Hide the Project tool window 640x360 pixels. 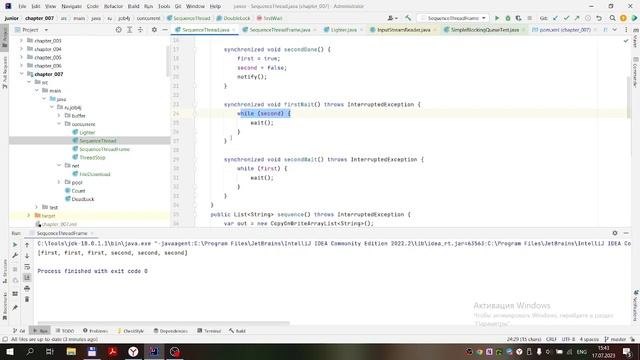[164, 30]
